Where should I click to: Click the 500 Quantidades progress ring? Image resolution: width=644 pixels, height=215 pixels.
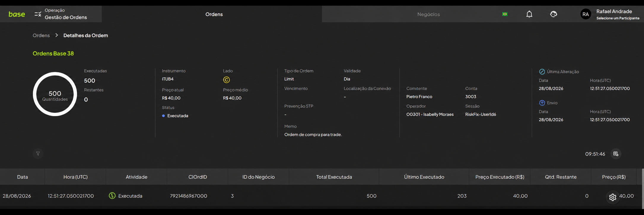55,94
